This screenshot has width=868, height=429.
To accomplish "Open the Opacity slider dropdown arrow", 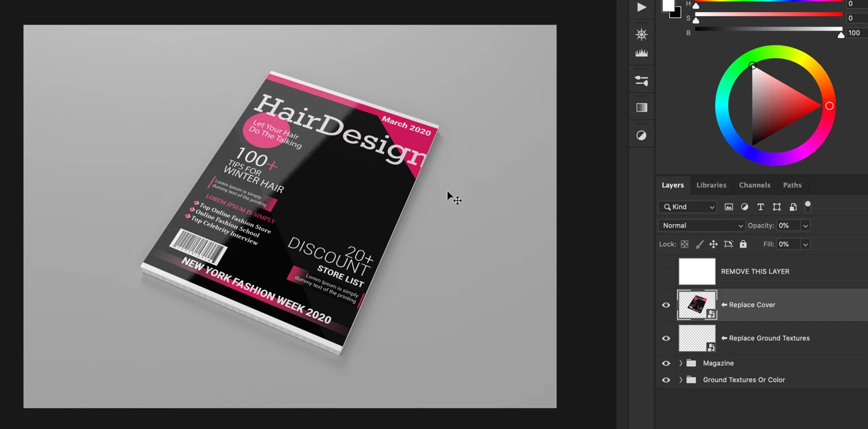I will (805, 226).
